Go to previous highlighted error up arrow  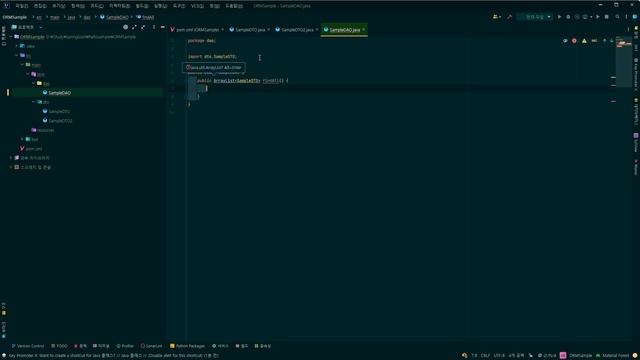[x=604, y=41]
